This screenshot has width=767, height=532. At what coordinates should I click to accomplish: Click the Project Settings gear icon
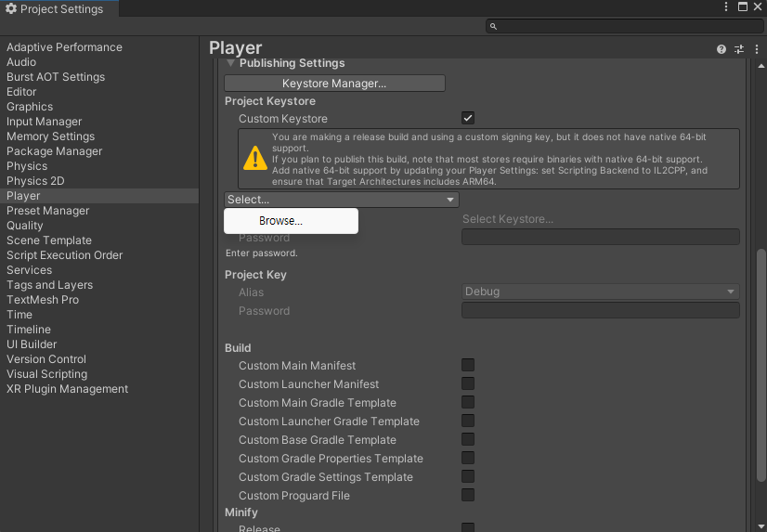coord(11,8)
